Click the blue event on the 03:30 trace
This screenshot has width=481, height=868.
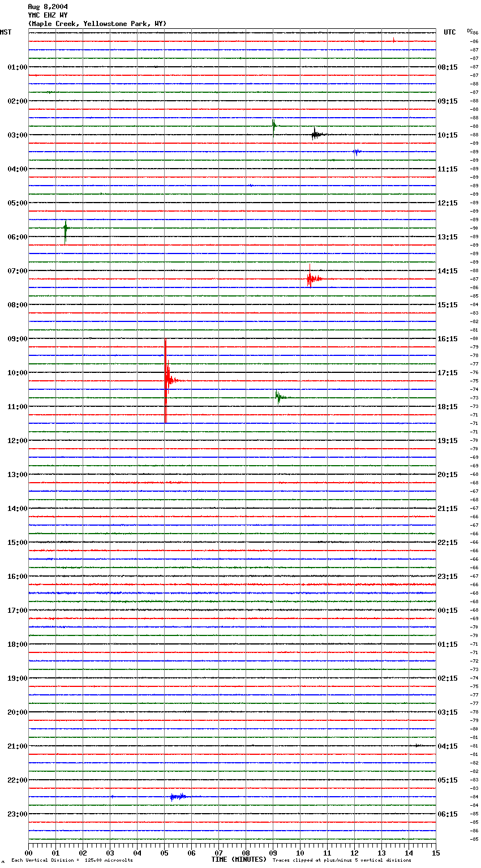pos(357,152)
